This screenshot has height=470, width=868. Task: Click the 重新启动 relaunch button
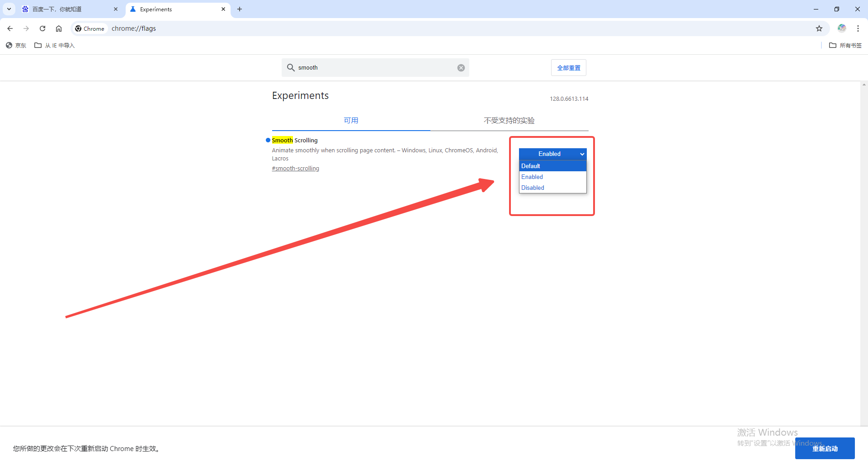825,448
